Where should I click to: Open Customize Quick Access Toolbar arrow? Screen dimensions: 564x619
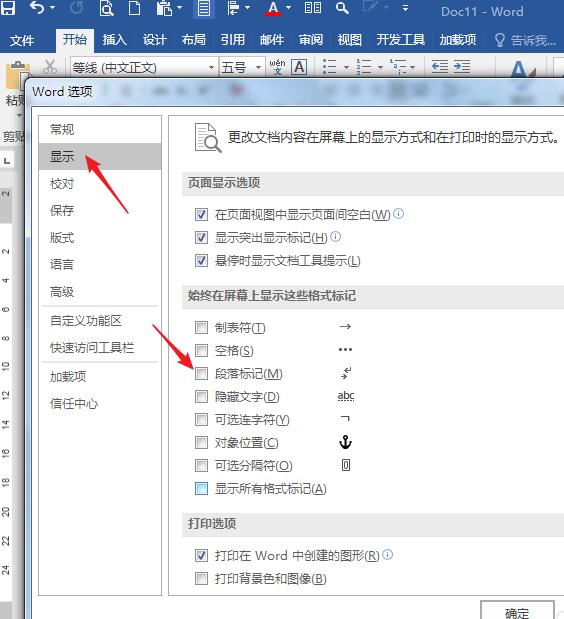[405, 8]
